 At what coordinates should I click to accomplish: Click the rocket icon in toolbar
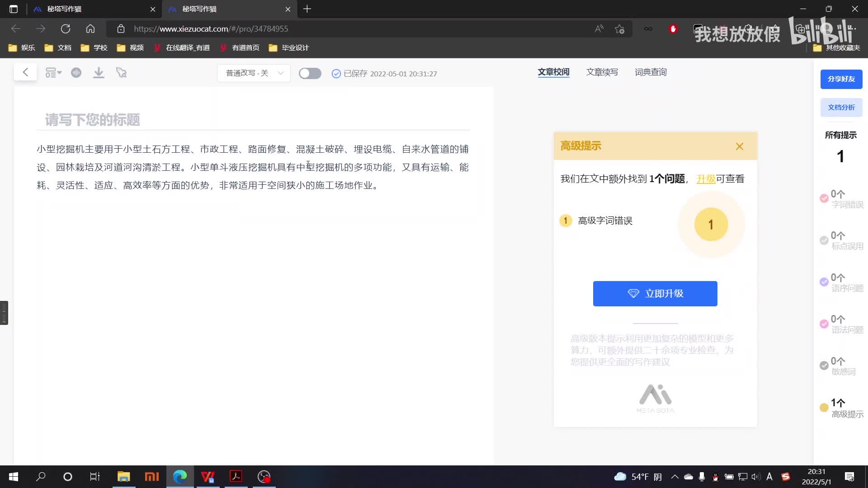point(121,72)
